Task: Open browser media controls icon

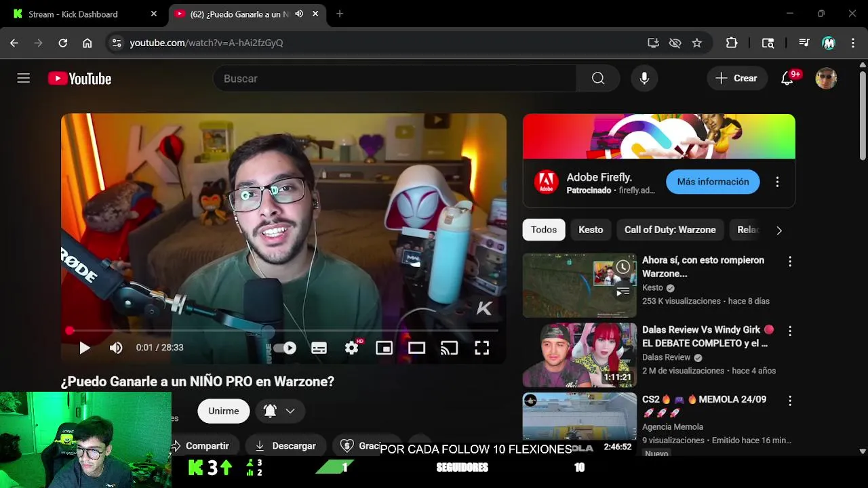Action: click(804, 43)
